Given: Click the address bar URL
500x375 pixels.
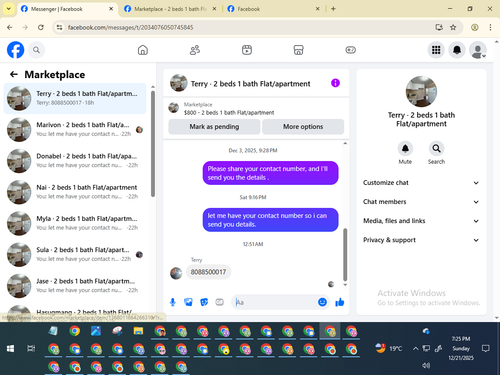Looking at the screenshot, I should tap(130, 27).
